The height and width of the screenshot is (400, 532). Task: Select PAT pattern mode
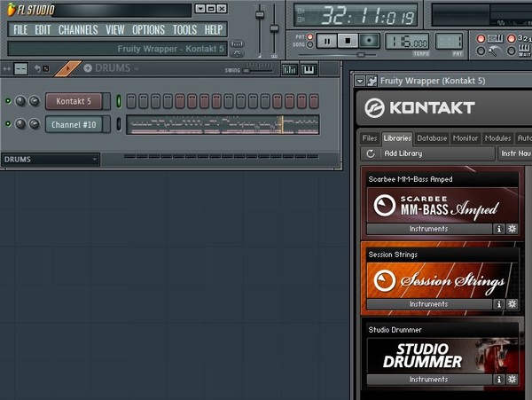[309, 36]
